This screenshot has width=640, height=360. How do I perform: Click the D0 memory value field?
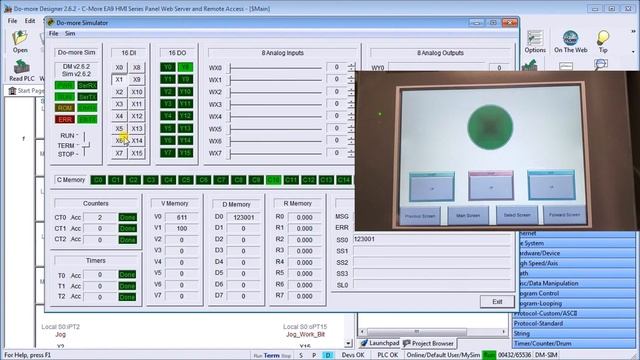[x=243, y=218]
